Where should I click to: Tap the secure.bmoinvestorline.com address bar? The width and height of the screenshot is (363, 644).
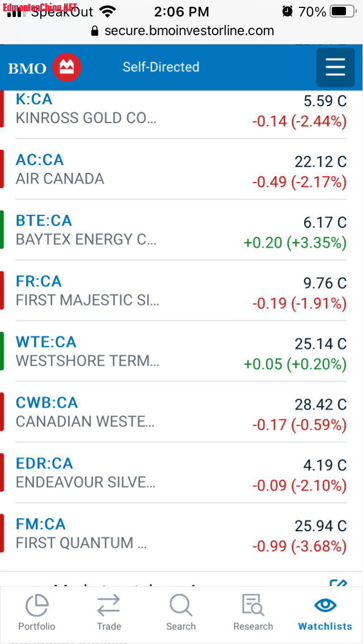[189, 31]
